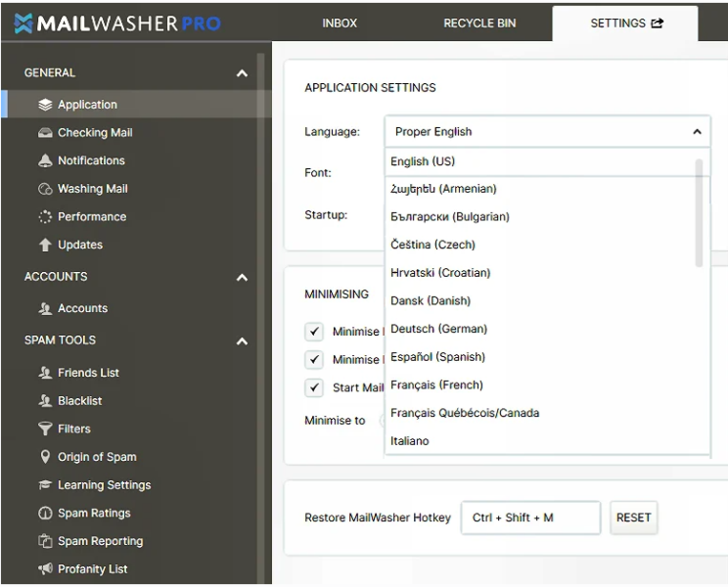Choose Deutsch (German) from the language list
728x587 pixels.
[x=438, y=329]
